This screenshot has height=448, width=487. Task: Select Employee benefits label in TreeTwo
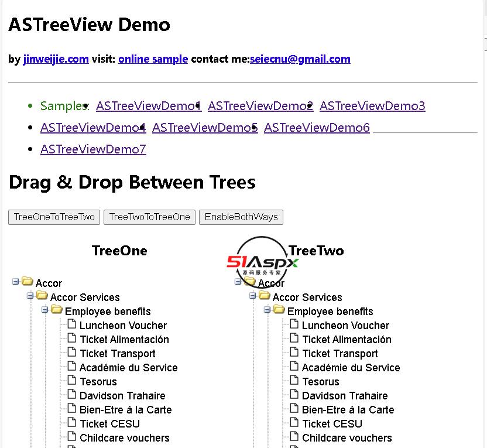(330, 312)
